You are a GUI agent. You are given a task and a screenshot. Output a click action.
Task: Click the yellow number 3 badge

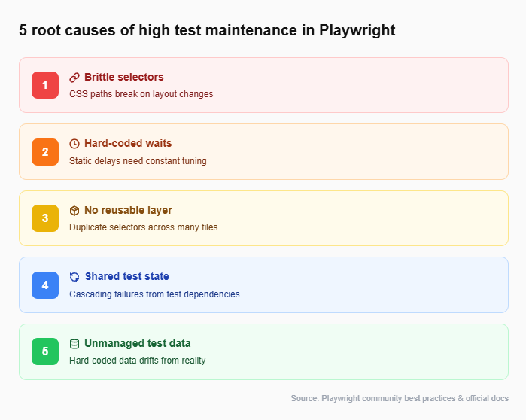click(x=45, y=218)
